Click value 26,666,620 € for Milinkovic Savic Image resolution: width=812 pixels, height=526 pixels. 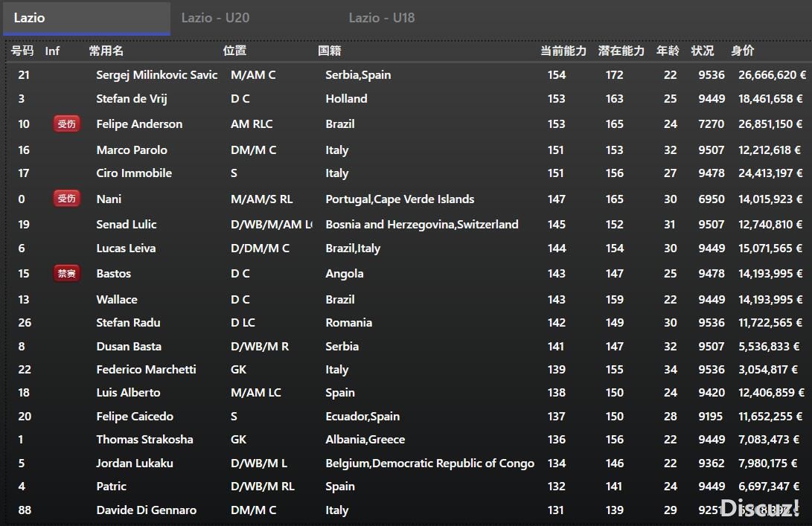pos(772,75)
